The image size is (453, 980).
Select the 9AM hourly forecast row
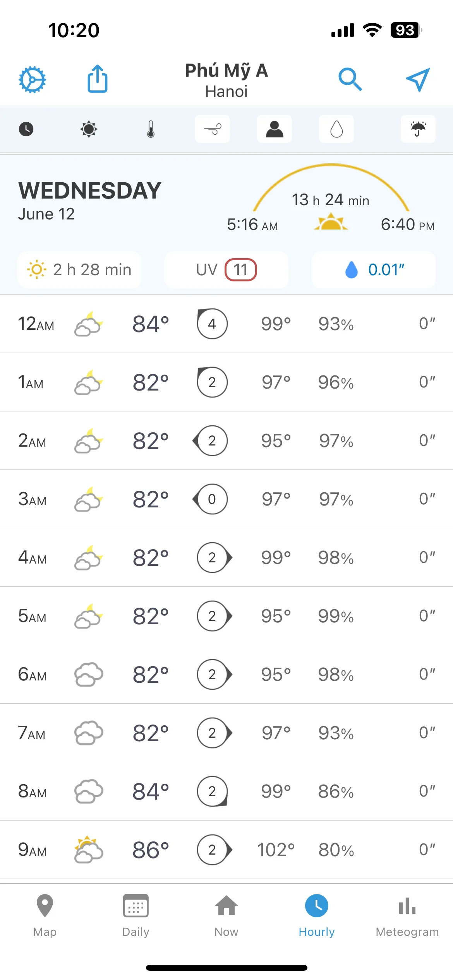226,850
